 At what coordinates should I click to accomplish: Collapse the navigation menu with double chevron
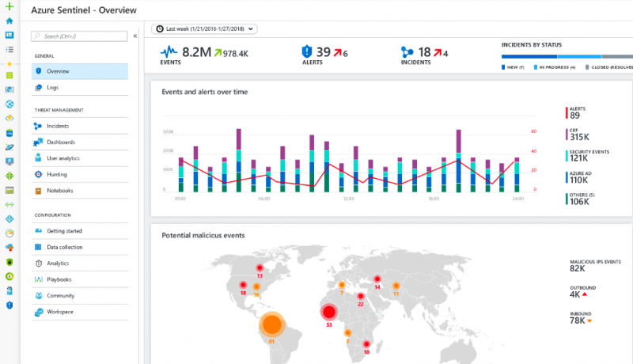click(x=135, y=36)
